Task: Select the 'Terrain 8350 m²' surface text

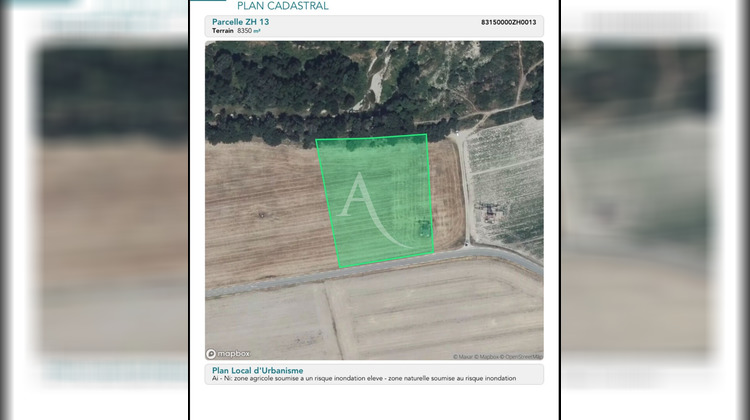Action: [236, 31]
